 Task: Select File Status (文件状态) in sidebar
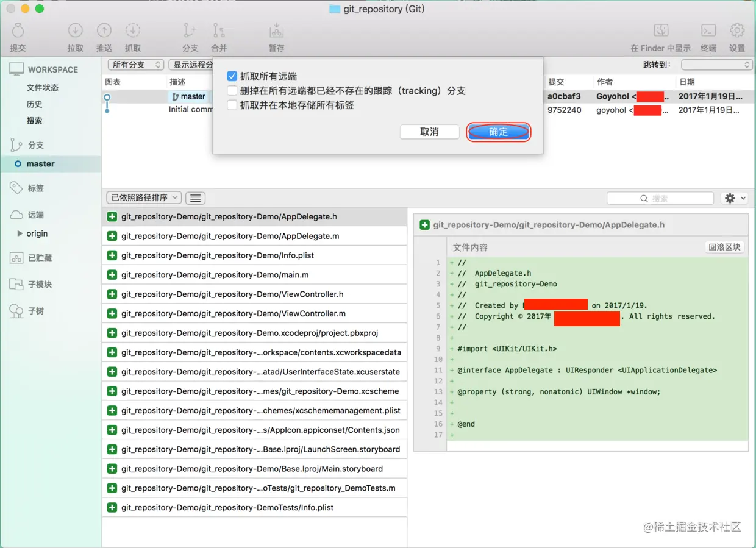pyautogui.click(x=43, y=87)
